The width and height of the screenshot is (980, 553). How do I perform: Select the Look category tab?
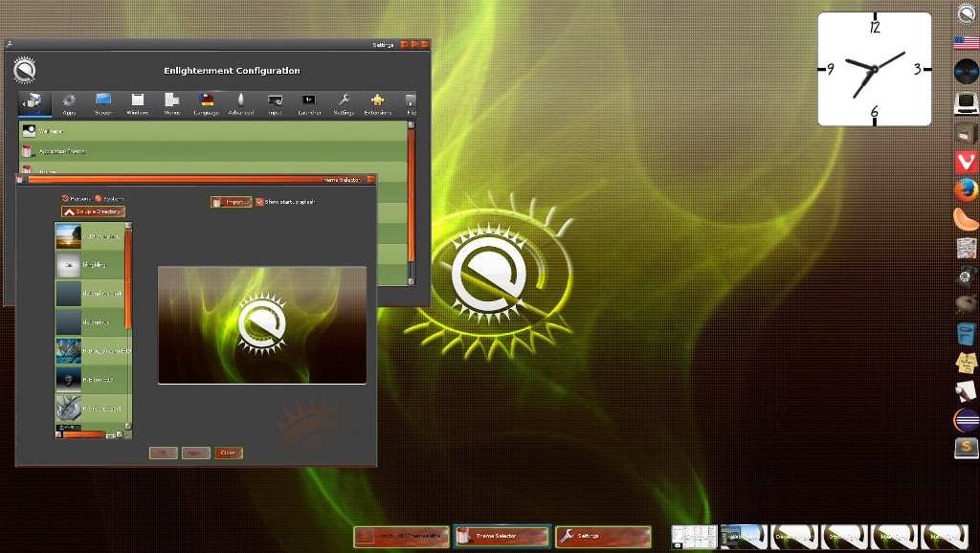(34, 103)
